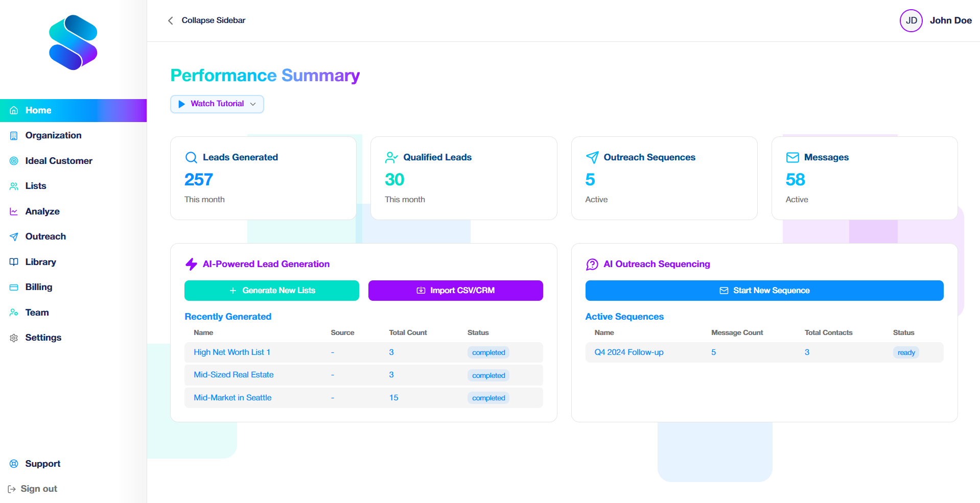Click the Support help icon

pyautogui.click(x=14, y=463)
